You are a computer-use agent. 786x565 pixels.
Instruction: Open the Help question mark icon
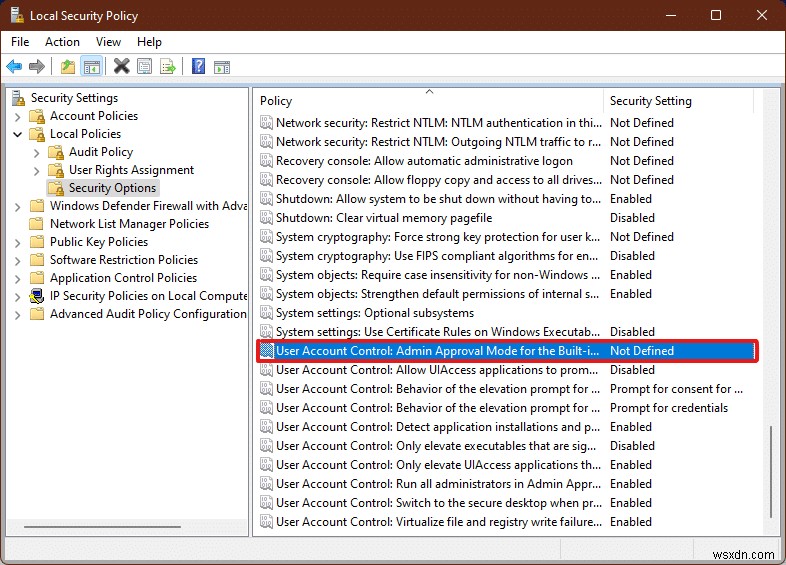pyautogui.click(x=199, y=66)
